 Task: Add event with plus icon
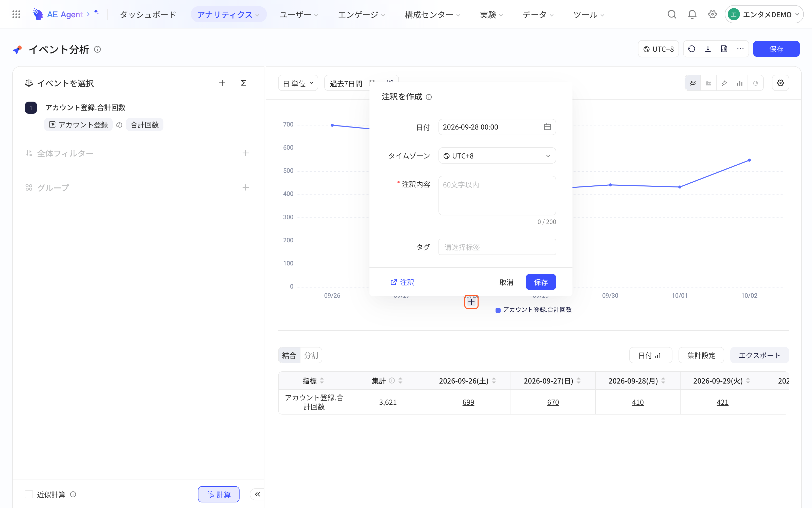point(222,83)
